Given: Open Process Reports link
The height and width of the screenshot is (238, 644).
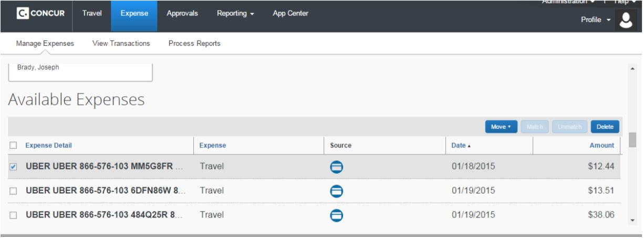Looking at the screenshot, I should (x=194, y=44).
